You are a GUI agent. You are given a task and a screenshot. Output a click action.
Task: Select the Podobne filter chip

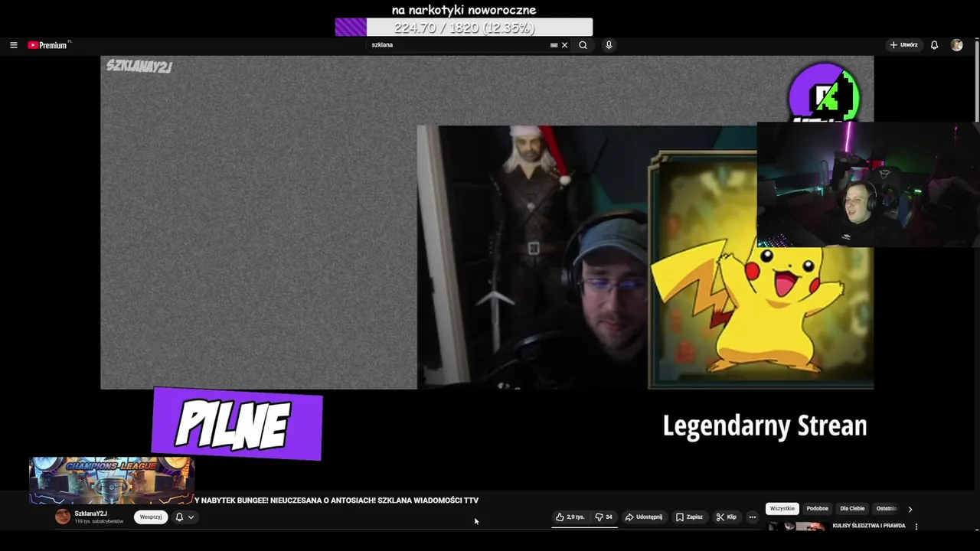(x=817, y=508)
